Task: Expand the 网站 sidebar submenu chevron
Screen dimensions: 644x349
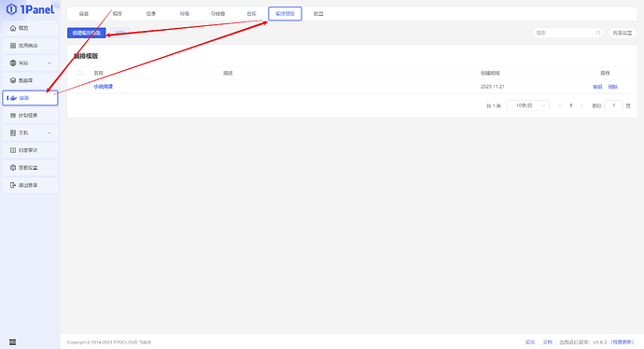Action: click(x=49, y=63)
